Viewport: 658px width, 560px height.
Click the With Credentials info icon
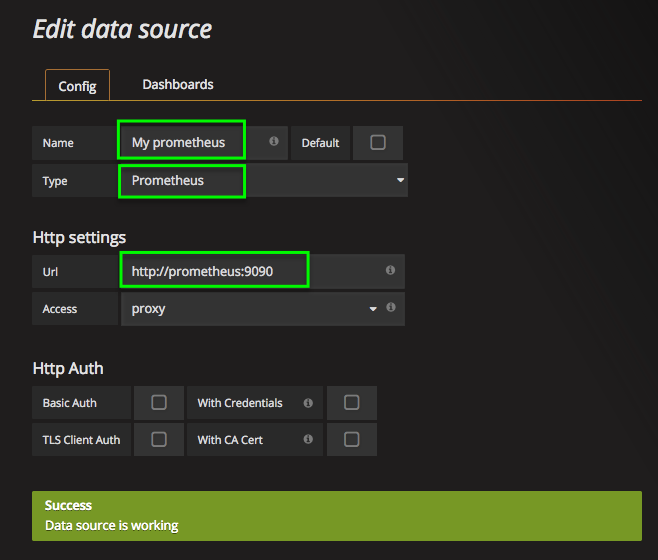pos(308,403)
